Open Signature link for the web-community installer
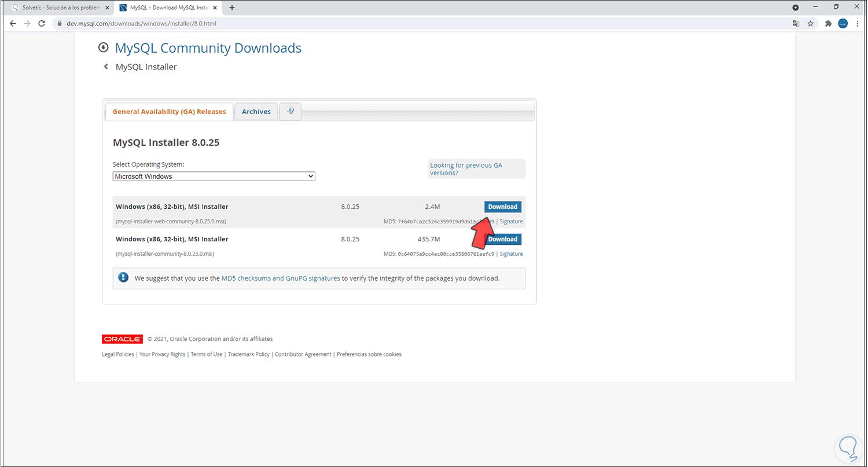This screenshot has width=868, height=467. [511, 222]
